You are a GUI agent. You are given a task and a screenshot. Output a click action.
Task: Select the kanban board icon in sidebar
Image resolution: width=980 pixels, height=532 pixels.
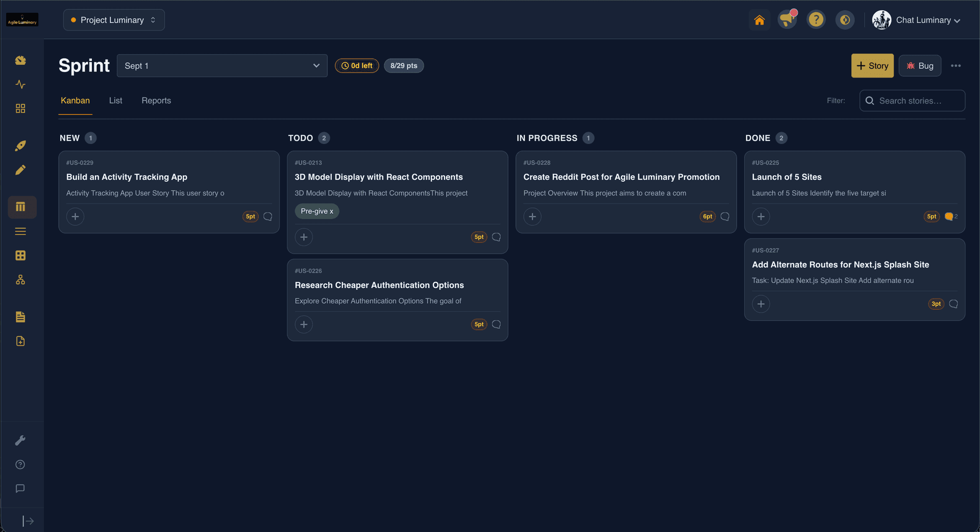(22, 207)
